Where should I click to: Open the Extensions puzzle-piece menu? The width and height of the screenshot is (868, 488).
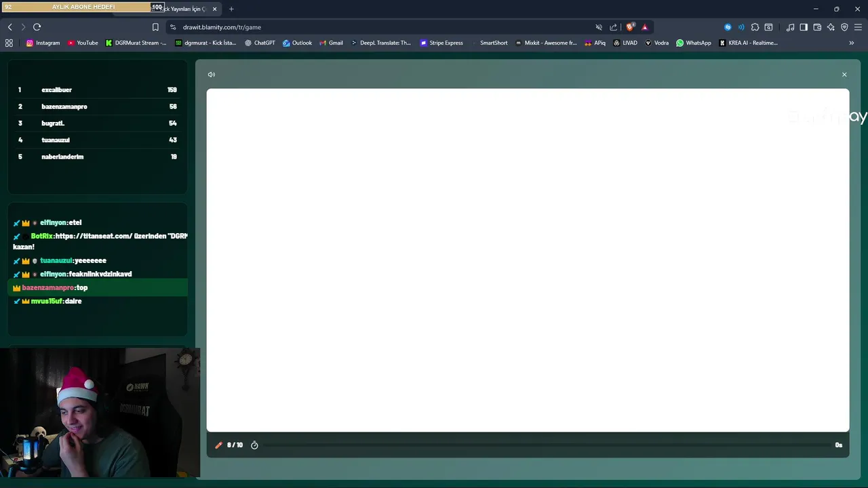coord(755,27)
